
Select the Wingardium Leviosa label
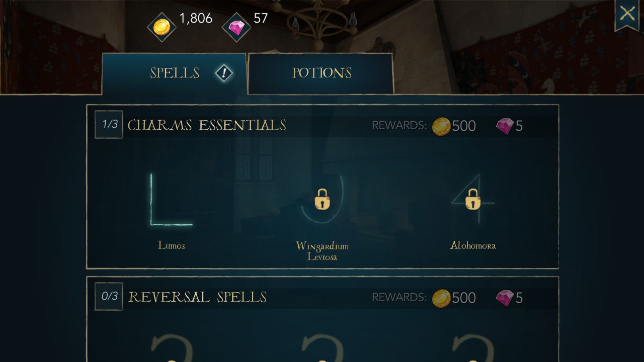pos(322,251)
